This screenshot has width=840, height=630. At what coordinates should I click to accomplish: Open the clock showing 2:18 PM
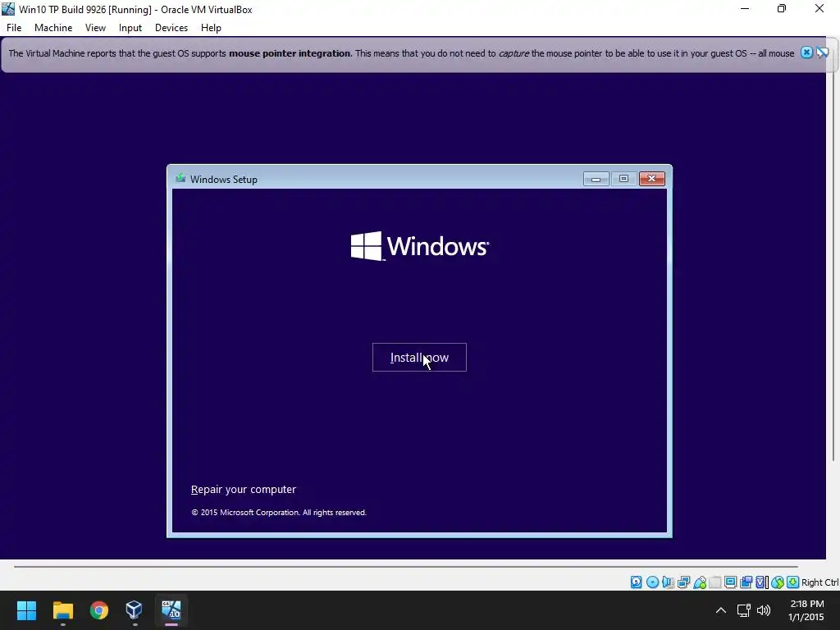806,610
